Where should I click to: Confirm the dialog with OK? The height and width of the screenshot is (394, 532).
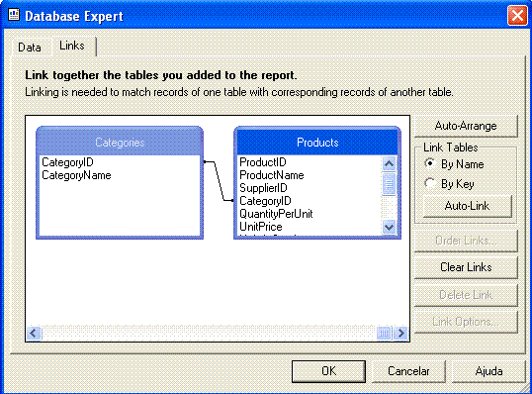point(328,371)
